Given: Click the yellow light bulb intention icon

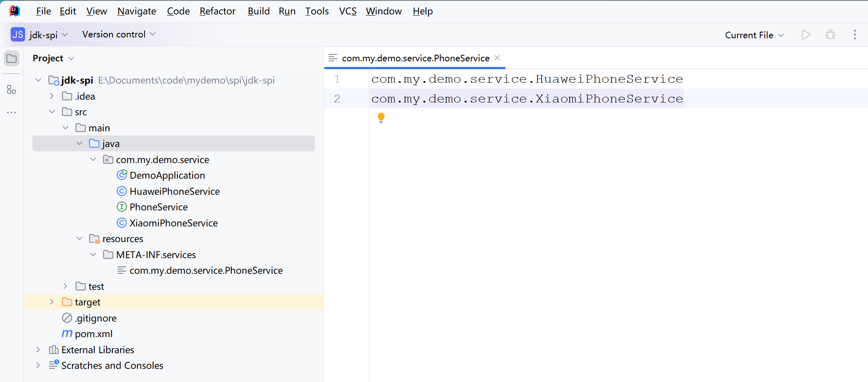Looking at the screenshot, I should [x=381, y=118].
